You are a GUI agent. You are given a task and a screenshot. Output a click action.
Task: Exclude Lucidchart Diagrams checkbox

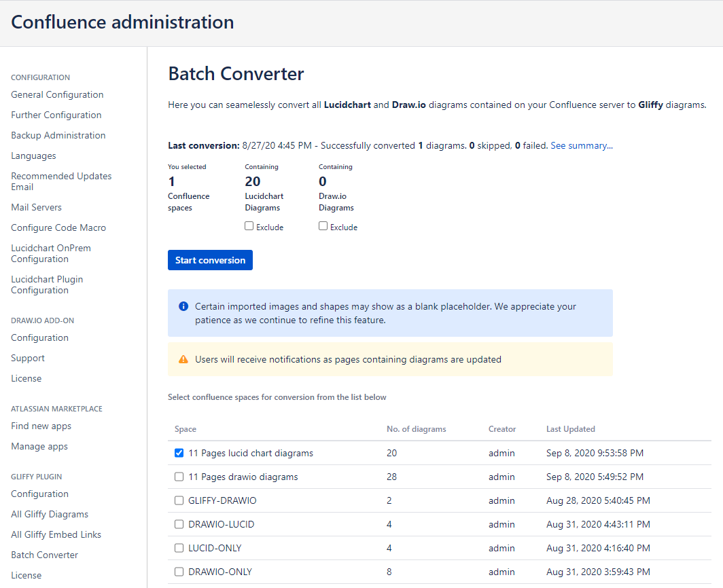(x=249, y=226)
